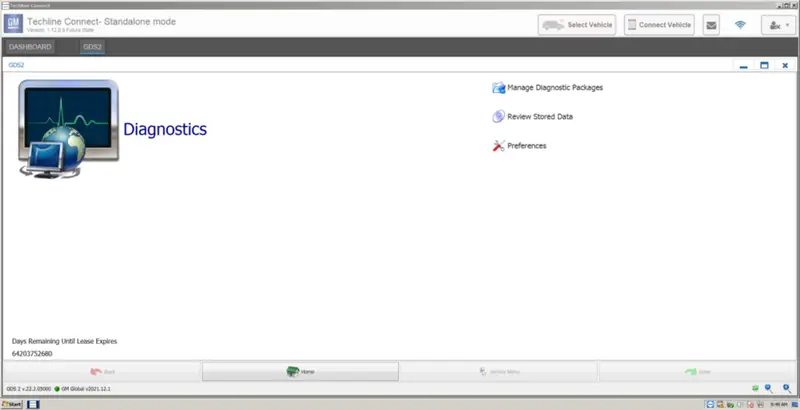This screenshot has width=800, height=410.
Task: Click the zoom out magnifier icon
Action: pyautogui.click(x=768, y=389)
